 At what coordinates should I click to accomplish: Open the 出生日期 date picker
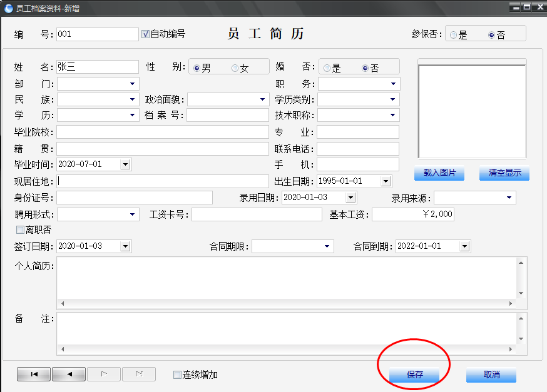click(386, 181)
